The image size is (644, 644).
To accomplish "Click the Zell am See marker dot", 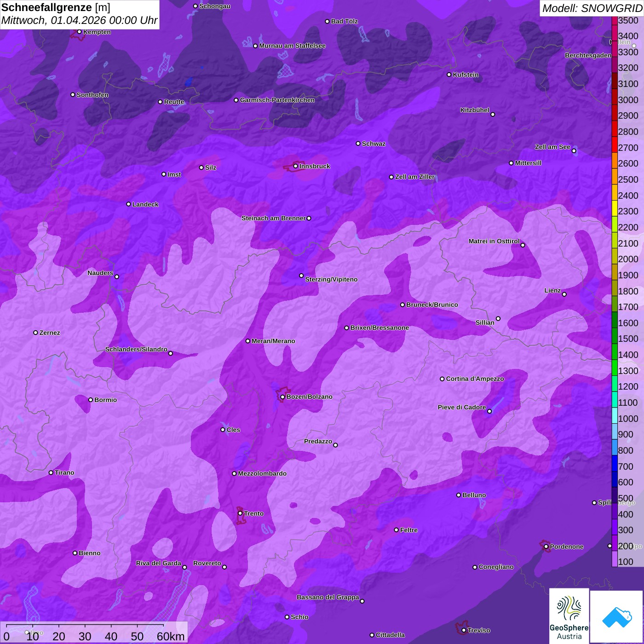I will 574,151.
